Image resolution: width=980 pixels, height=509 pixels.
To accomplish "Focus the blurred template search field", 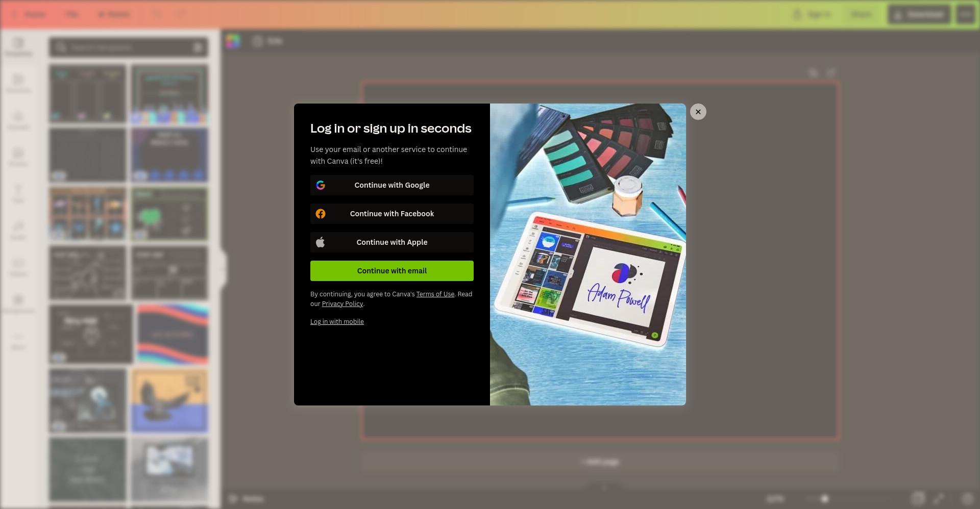I will pos(129,47).
